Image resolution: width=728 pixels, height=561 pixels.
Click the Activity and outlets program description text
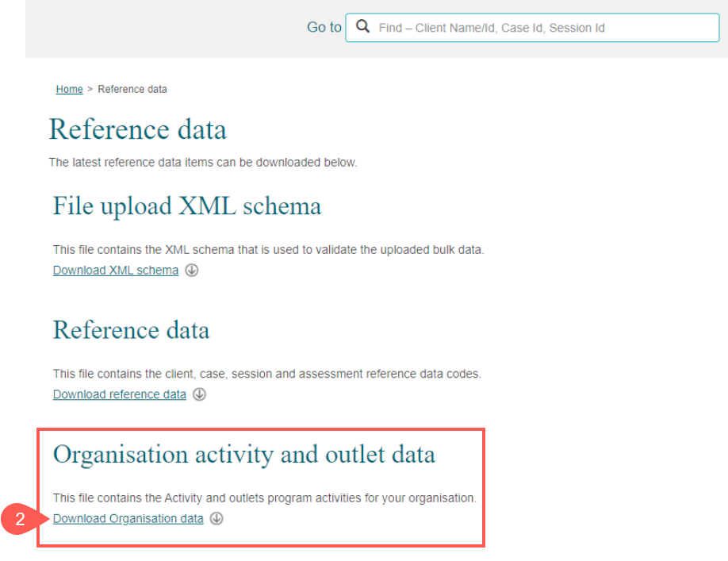pos(264,498)
